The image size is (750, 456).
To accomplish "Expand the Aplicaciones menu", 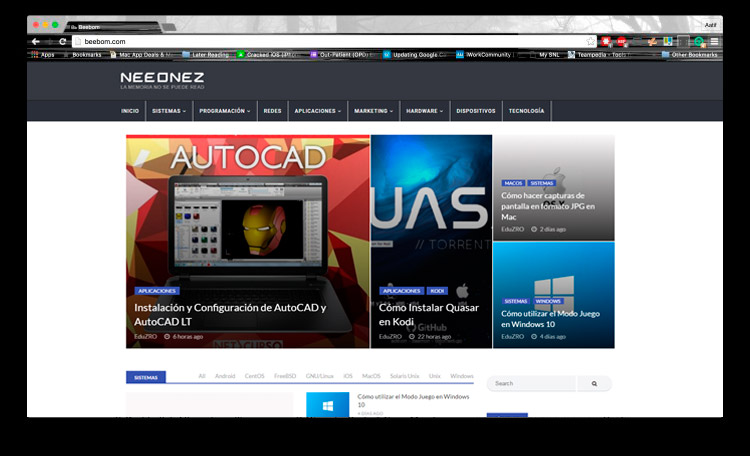I will click(x=318, y=111).
